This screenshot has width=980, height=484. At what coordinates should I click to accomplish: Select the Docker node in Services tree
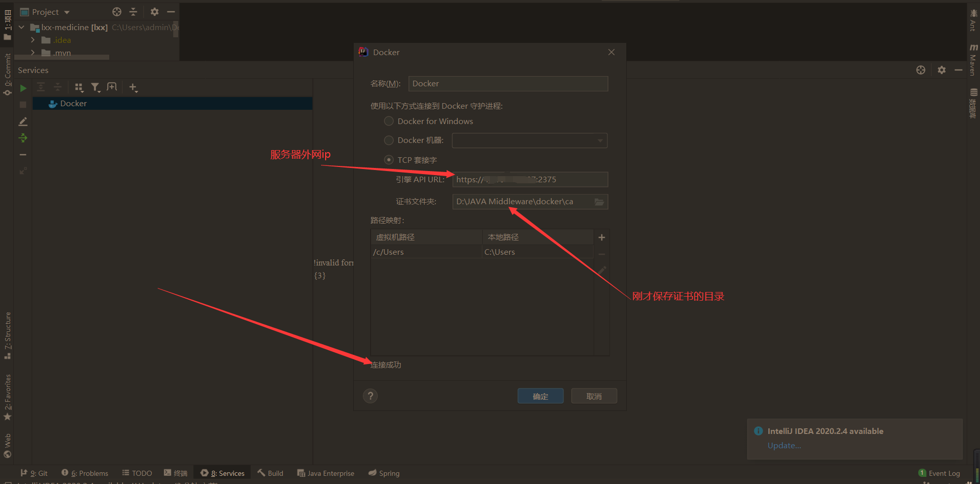click(x=173, y=104)
